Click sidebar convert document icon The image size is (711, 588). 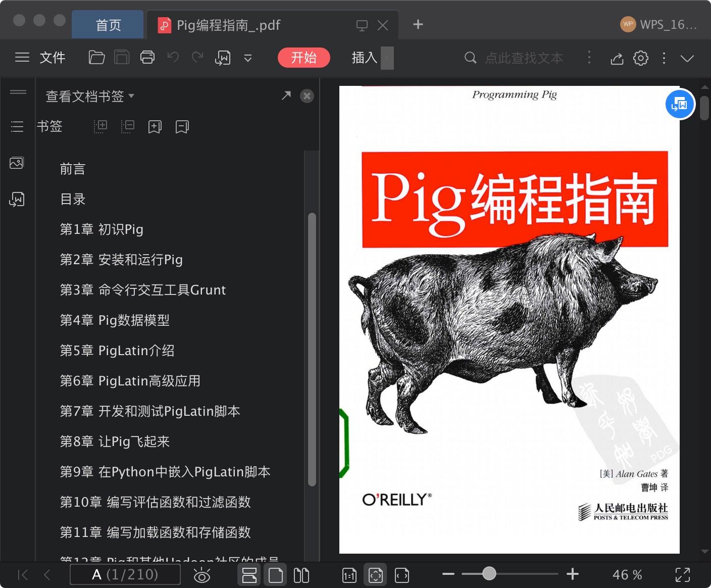[17, 199]
